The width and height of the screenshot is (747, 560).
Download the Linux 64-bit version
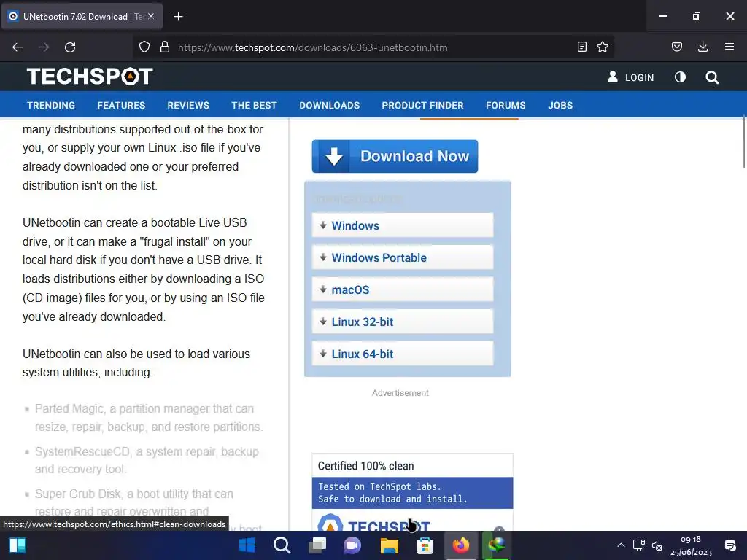click(403, 354)
